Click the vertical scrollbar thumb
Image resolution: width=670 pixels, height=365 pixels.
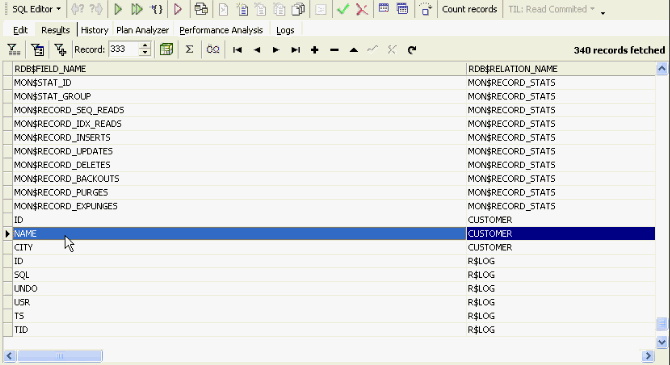pyautogui.click(x=662, y=324)
